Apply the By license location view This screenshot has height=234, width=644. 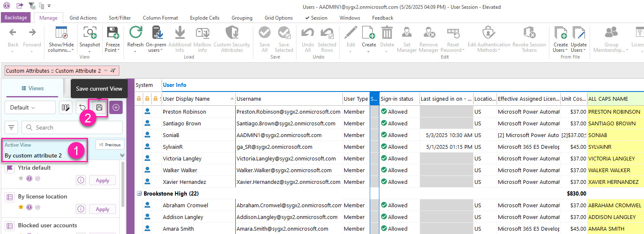click(x=102, y=209)
